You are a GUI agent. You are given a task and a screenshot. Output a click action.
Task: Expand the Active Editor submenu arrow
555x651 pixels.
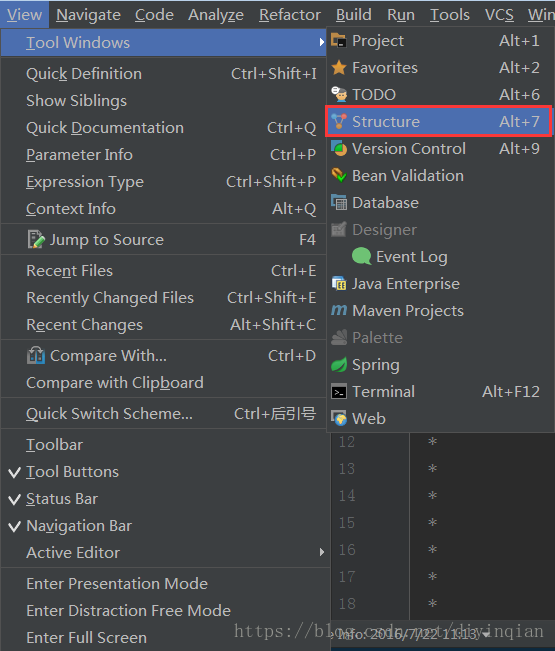pos(322,553)
